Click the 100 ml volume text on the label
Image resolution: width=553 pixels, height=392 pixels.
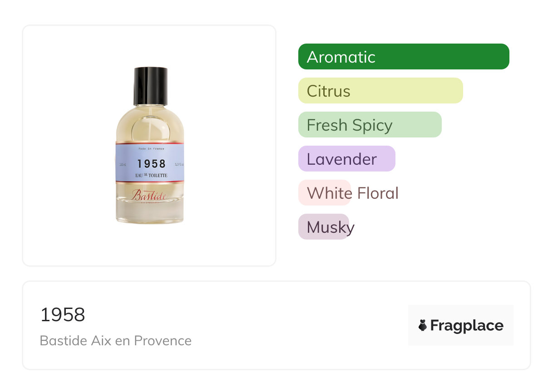122,164
